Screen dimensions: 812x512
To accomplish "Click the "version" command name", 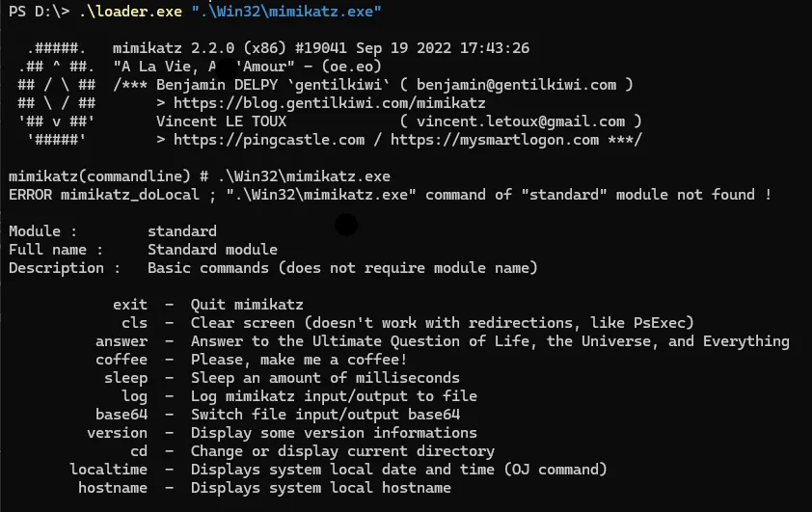I will [x=117, y=433].
